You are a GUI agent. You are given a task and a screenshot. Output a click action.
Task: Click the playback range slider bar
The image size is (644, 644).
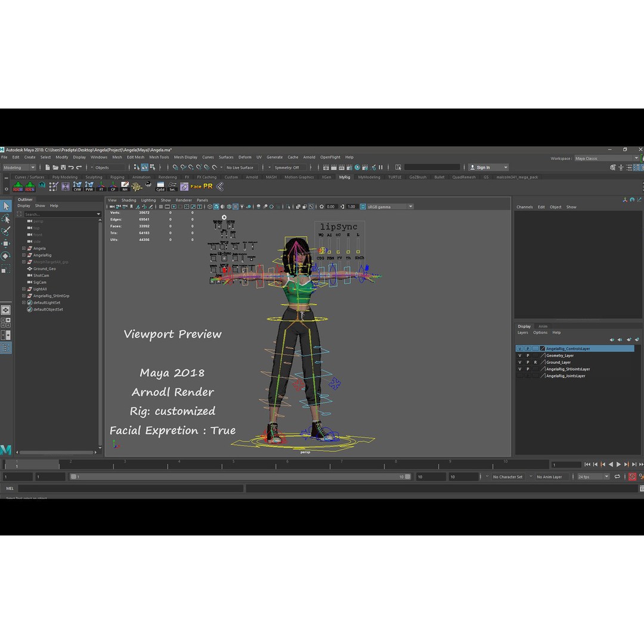(x=240, y=476)
